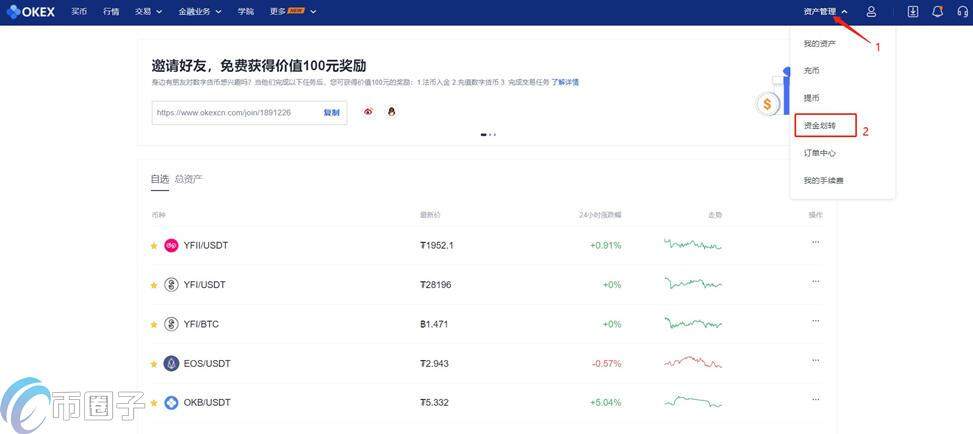Click YFII/USDT price 1952.1
The width and height of the screenshot is (973, 434).
[x=437, y=245]
